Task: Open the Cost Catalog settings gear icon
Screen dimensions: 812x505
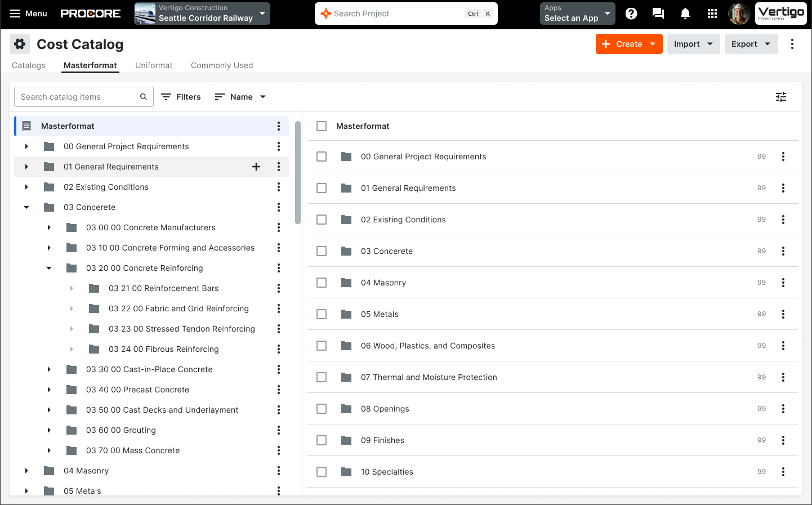Action: [20, 43]
